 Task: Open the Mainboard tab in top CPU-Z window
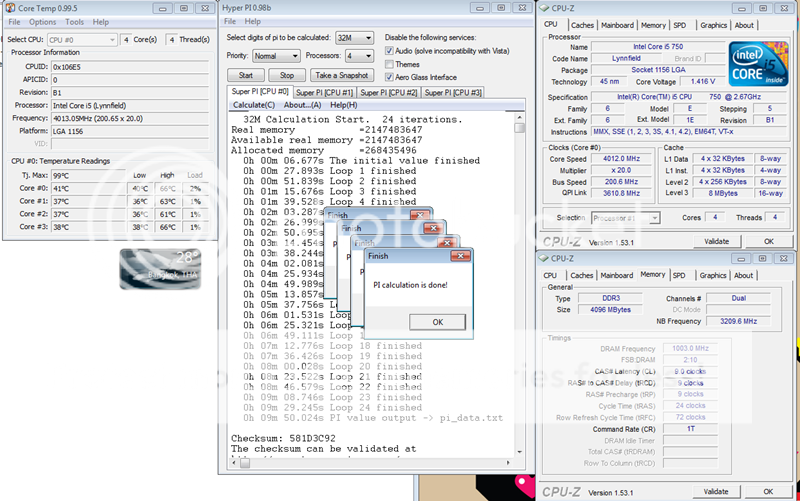[x=617, y=25]
